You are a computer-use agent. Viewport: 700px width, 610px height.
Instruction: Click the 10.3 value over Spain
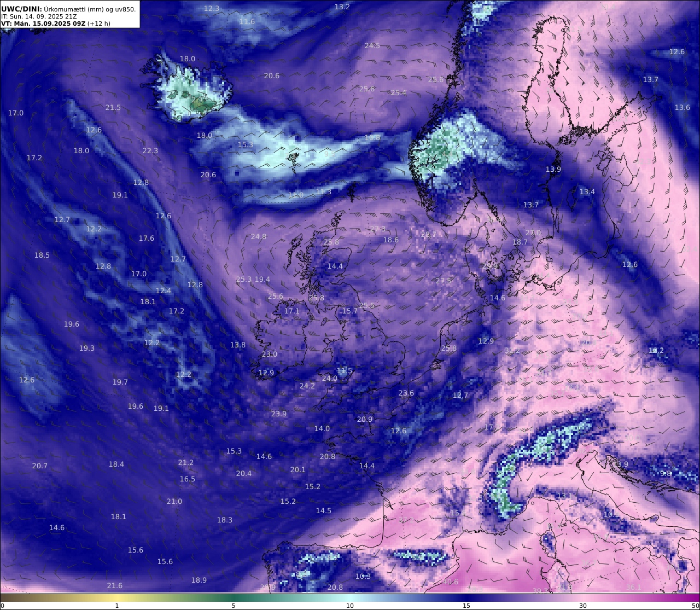363,576
